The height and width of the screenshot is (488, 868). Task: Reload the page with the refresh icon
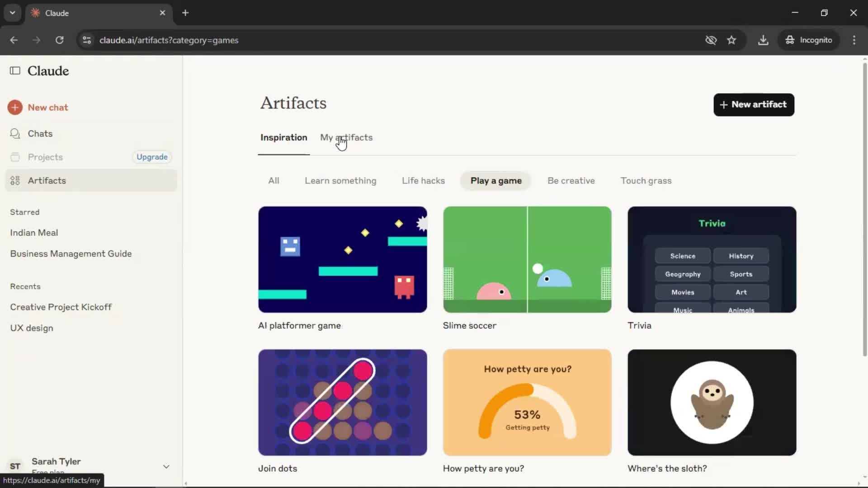pyautogui.click(x=59, y=40)
